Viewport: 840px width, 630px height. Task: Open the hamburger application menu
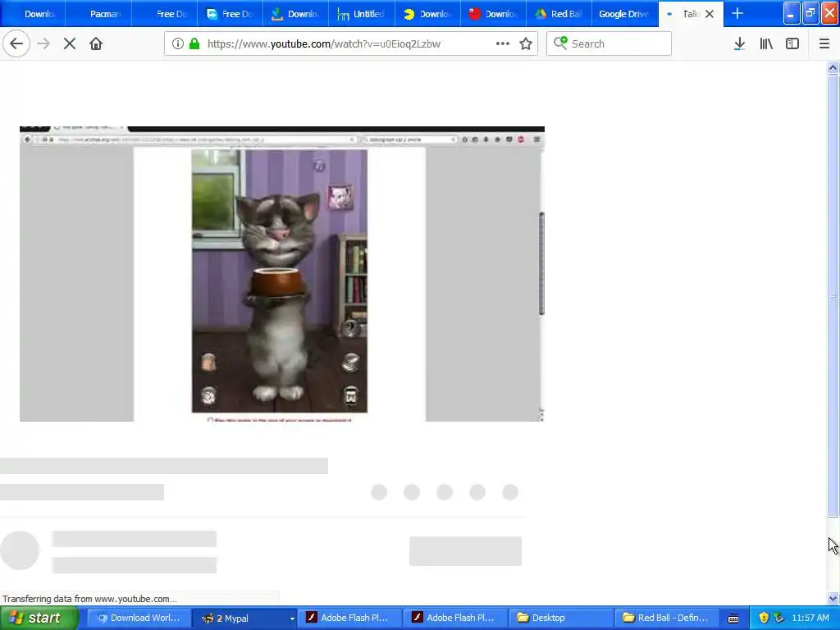tap(824, 44)
